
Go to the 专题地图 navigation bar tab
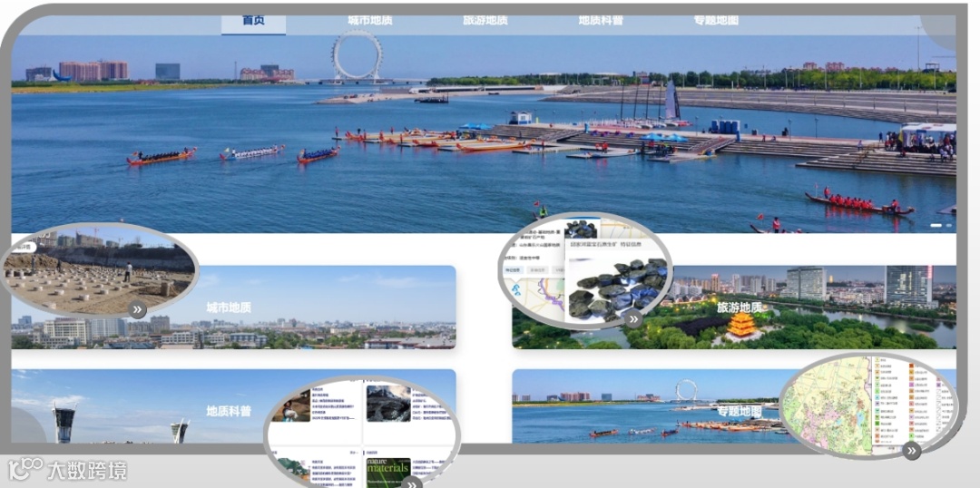click(x=716, y=21)
